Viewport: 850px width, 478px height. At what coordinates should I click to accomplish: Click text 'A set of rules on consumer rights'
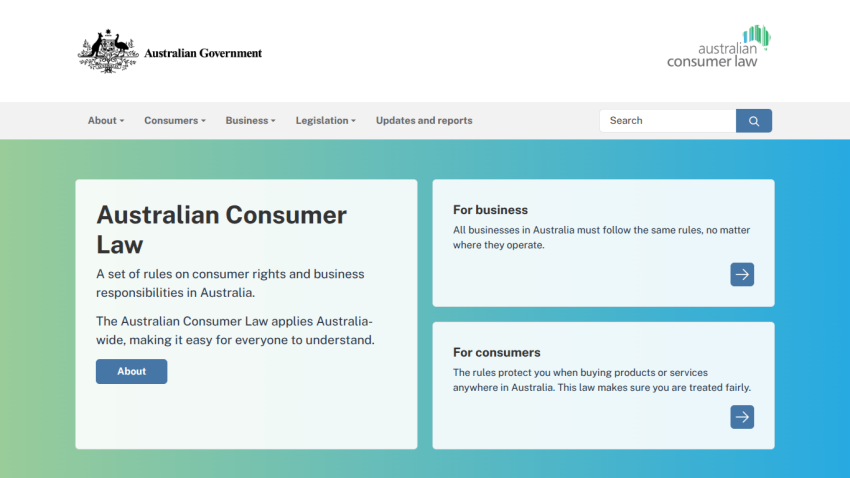pyautogui.click(x=191, y=274)
